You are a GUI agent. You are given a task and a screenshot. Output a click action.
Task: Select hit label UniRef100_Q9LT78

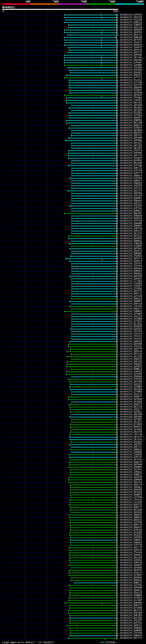click(131, 548)
